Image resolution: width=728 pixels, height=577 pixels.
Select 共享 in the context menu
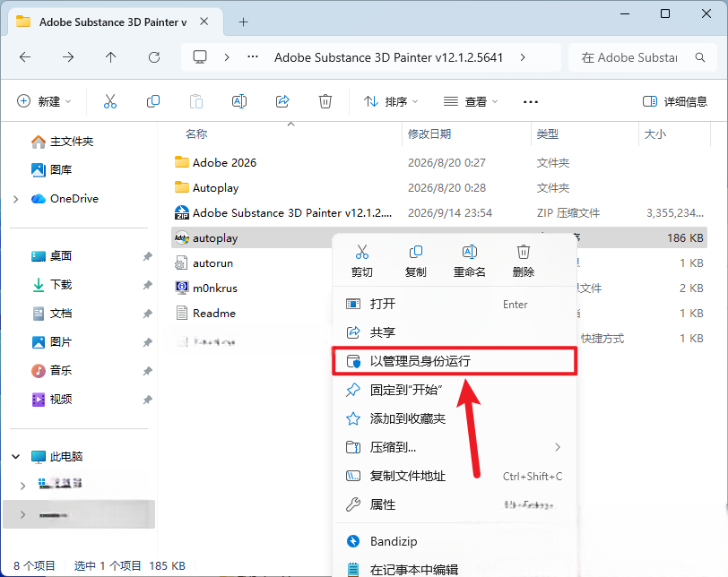click(455, 332)
